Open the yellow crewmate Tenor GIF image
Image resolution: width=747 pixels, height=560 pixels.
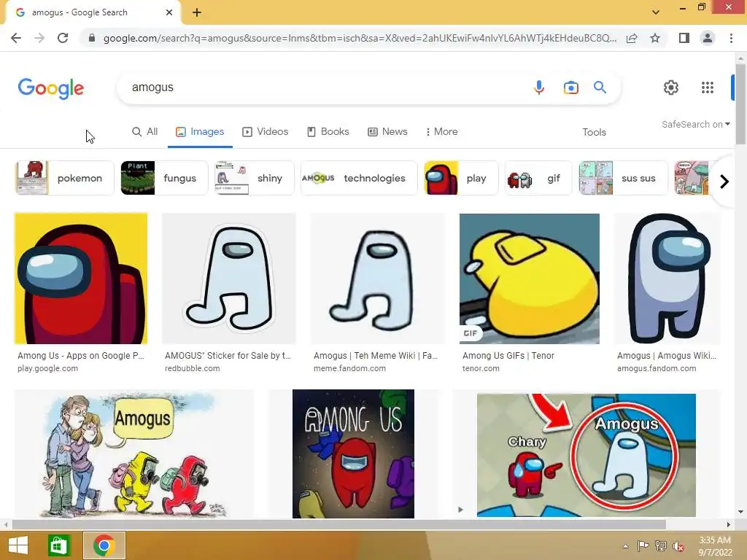pyautogui.click(x=530, y=279)
